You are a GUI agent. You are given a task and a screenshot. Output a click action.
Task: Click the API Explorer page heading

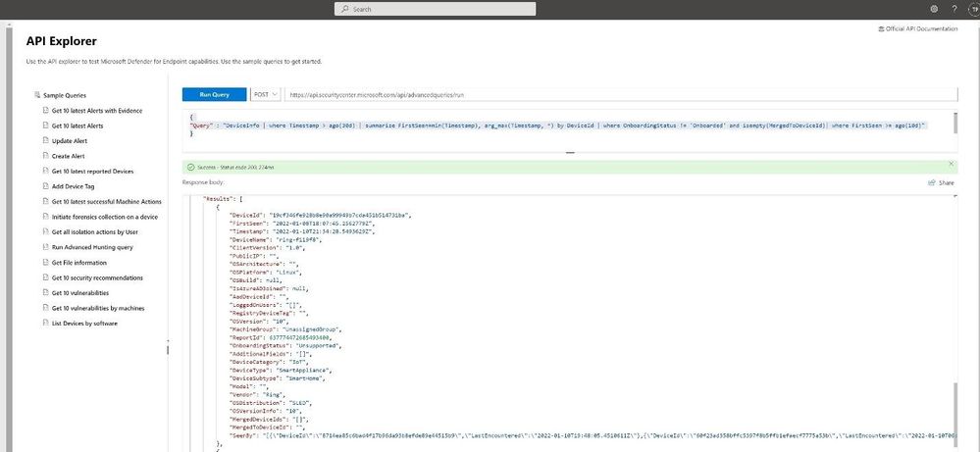[x=61, y=41]
